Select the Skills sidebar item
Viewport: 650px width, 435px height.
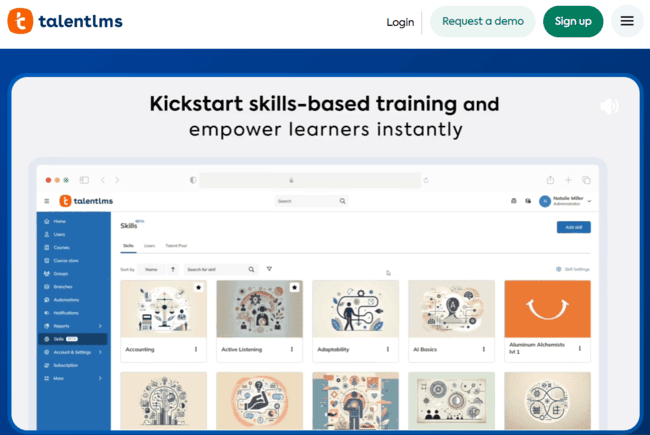tap(73, 339)
